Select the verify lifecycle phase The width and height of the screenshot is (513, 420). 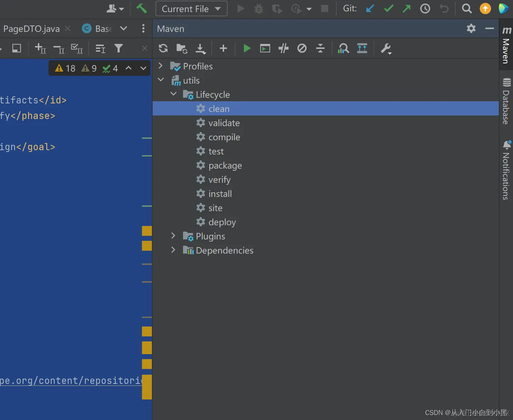click(325, 179)
